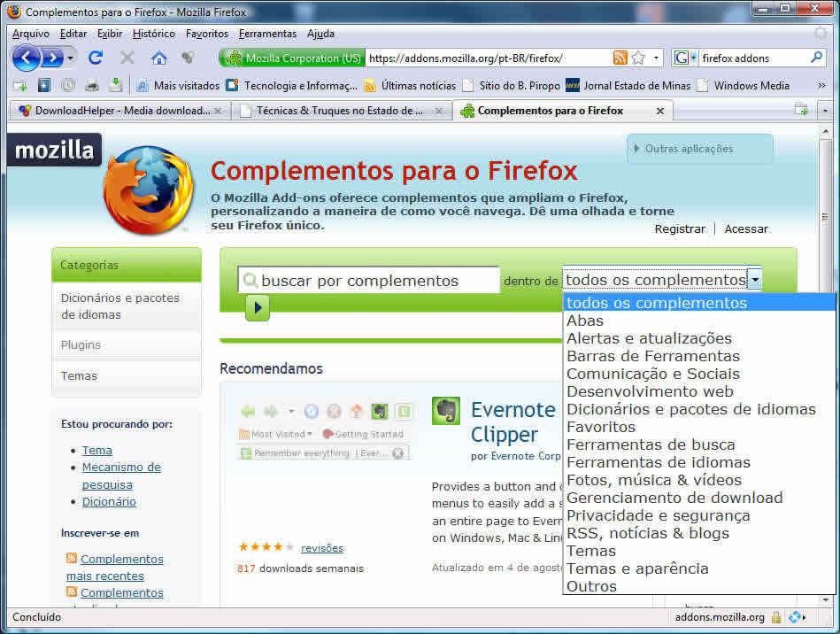Choose 'Privacidade e segurança' from the dropdown list
840x634 pixels.
[658, 515]
